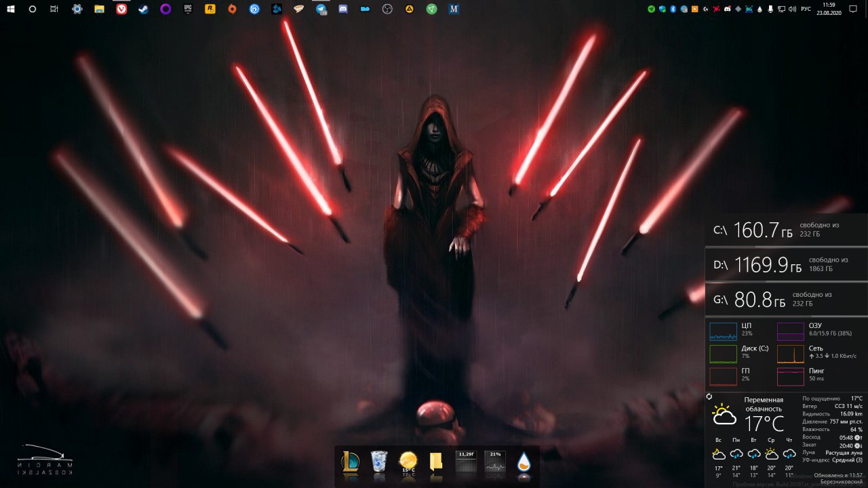
Task: Open Cortana search circle
Action: tap(33, 9)
